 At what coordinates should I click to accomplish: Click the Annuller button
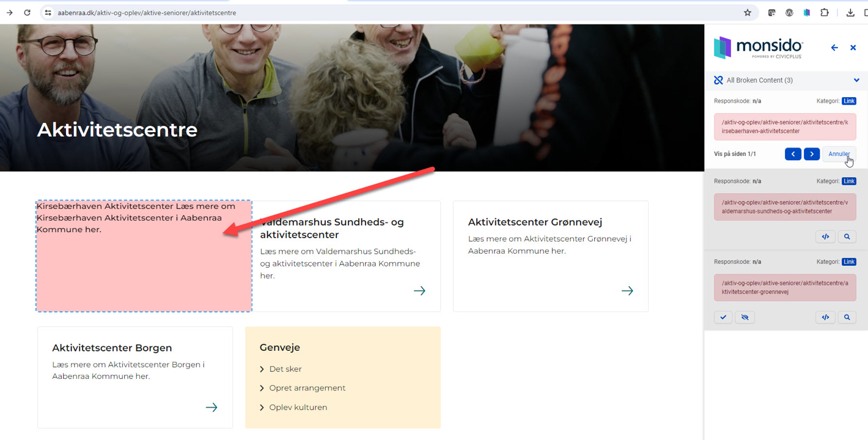click(x=839, y=154)
